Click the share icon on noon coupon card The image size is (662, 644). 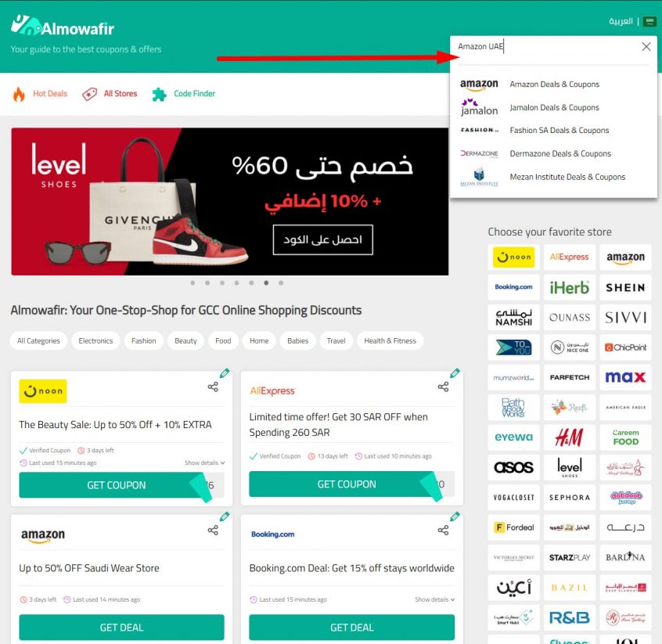(213, 387)
